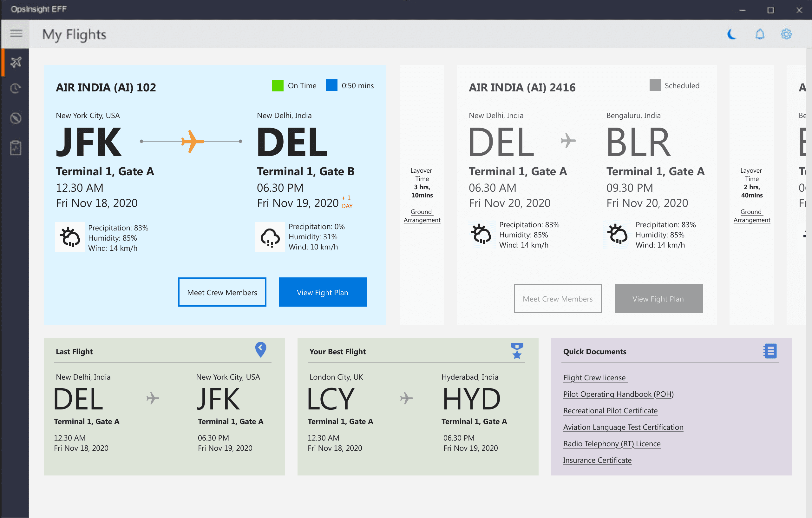This screenshot has width=812, height=518.
Task: Open Pilot Operating Handbook (POH) link
Action: click(x=618, y=394)
